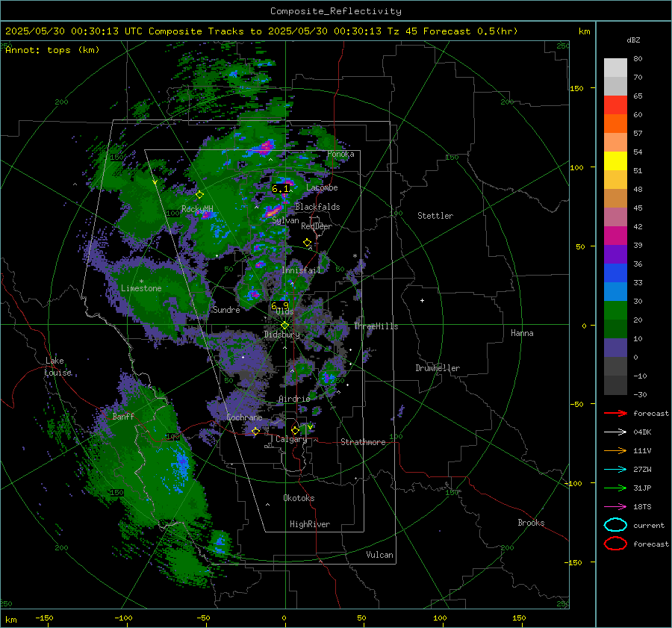The height and width of the screenshot is (628, 672).
Task: Click the UTC Composite Tracks header line
Action: [261, 31]
